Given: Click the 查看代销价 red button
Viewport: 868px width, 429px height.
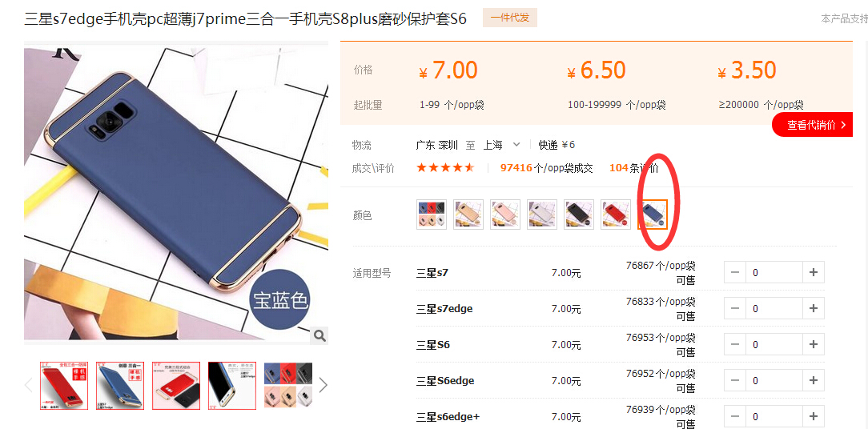Looking at the screenshot, I should (812, 125).
